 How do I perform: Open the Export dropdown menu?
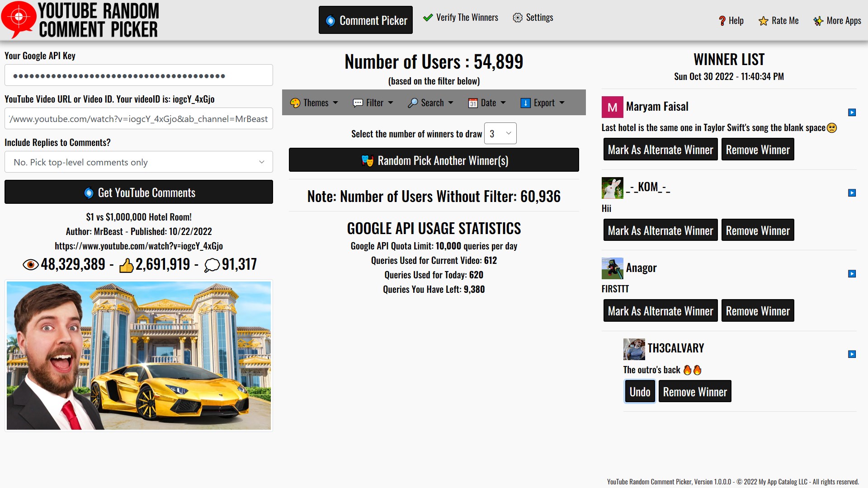click(542, 103)
